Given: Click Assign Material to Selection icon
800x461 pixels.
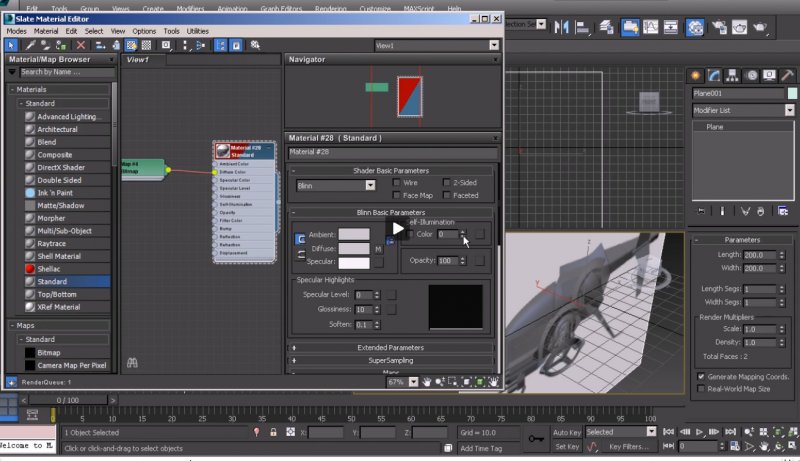Looking at the screenshot, I should (x=61, y=45).
